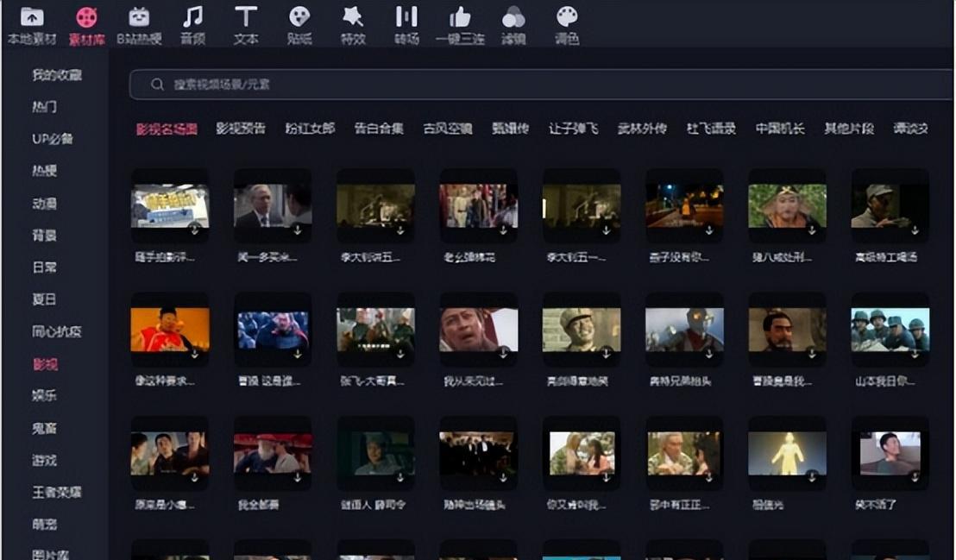Select the 热门 sidebar category
This screenshot has height=560, width=956.
point(45,107)
